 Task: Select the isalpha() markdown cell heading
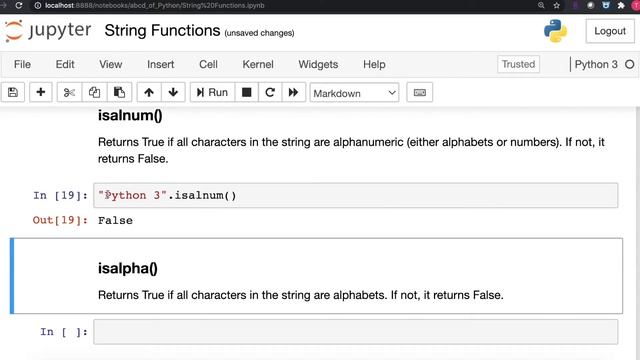pyautogui.click(x=128, y=268)
